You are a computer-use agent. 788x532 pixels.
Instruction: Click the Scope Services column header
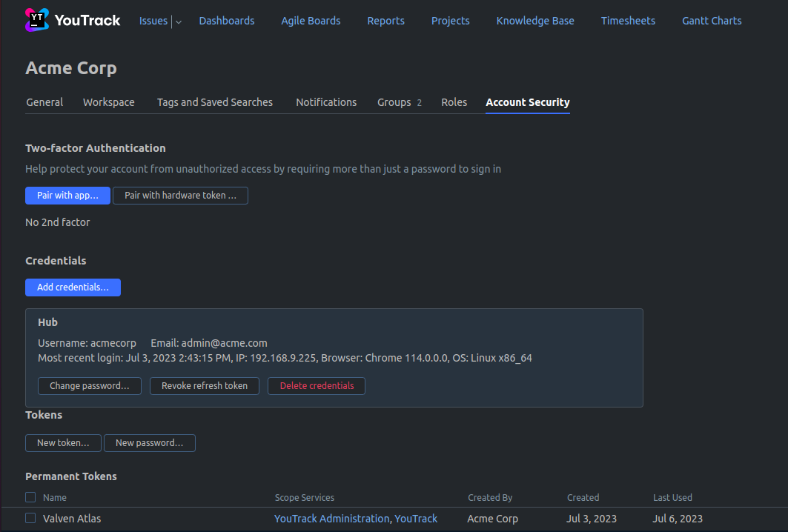tap(305, 497)
